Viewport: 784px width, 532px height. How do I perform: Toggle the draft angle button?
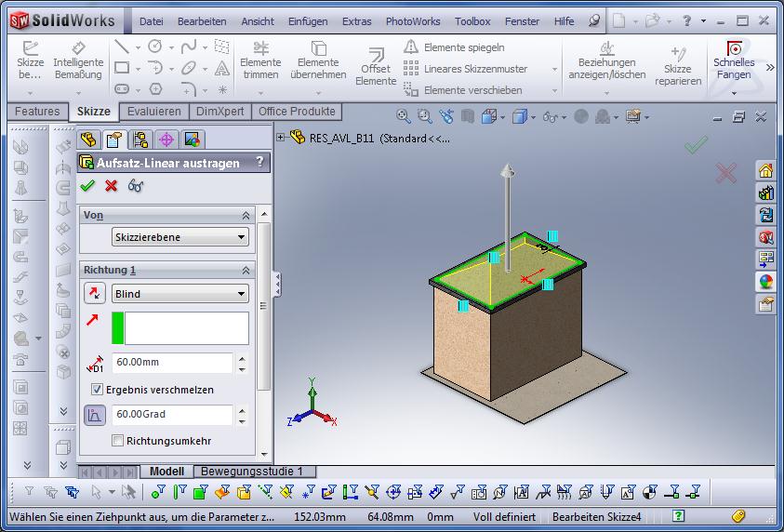(x=95, y=416)
